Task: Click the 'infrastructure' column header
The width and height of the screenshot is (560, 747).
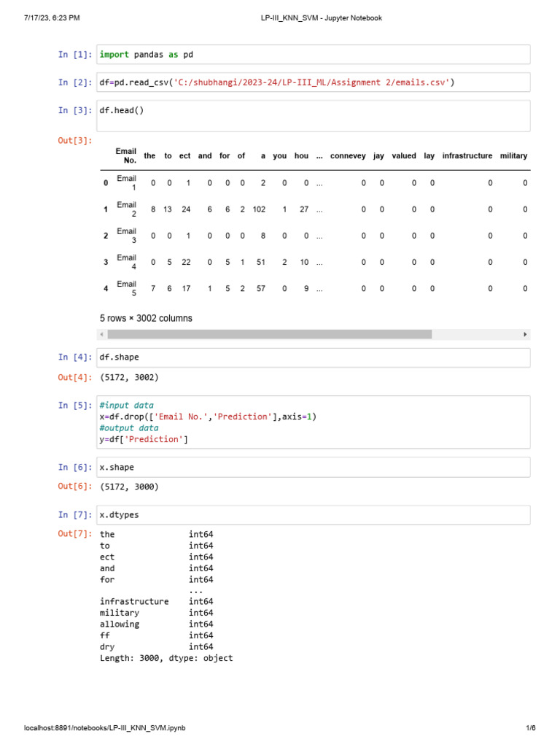Action: coord(467,156)
